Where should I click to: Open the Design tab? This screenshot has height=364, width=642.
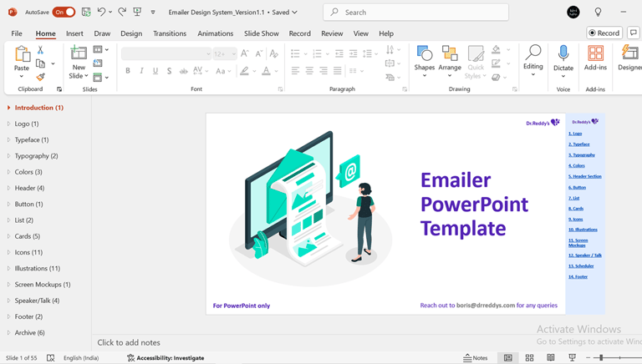coord(131,33)
